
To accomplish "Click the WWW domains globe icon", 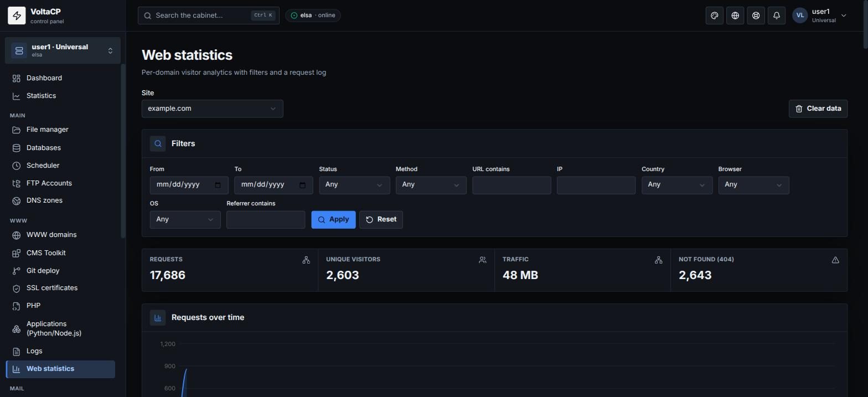I will [17, 235].
